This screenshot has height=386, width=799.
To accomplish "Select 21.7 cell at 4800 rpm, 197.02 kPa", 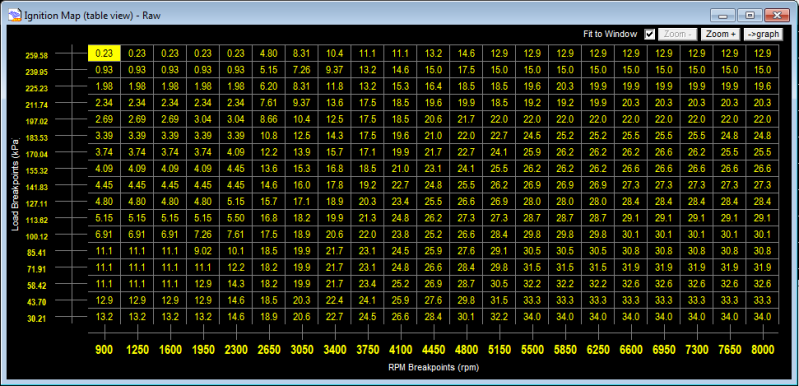I will 466,119.
